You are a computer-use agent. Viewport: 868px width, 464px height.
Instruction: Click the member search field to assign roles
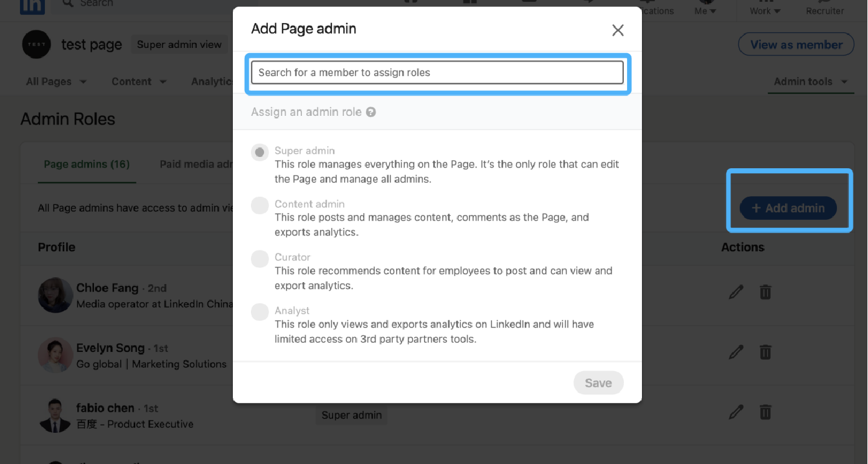point(436,72)
